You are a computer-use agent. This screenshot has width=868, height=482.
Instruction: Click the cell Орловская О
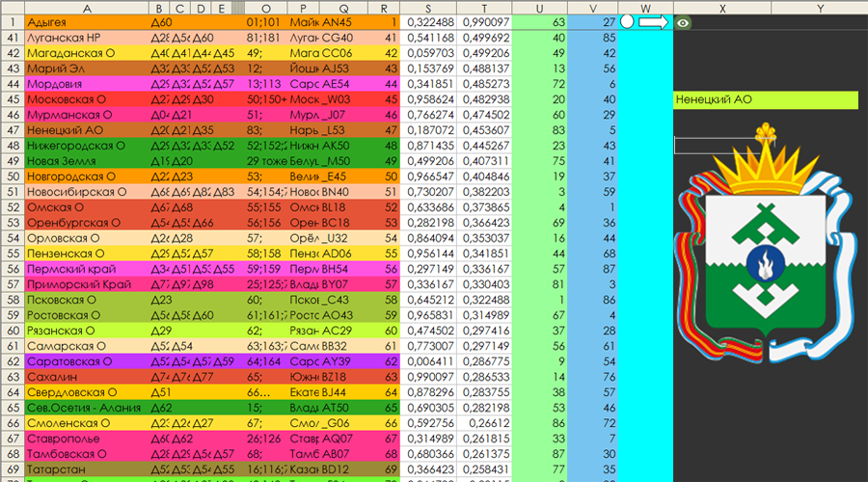(87, 238)
